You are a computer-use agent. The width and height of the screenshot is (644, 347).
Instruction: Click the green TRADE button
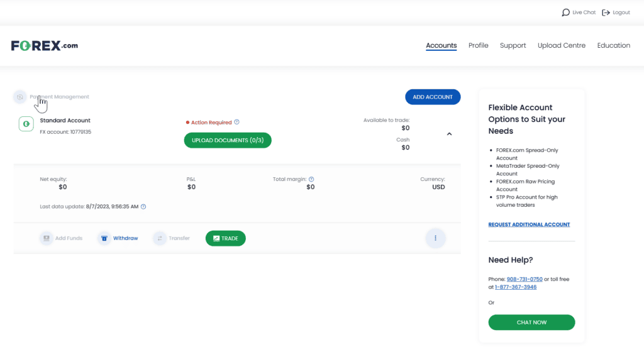(x=226, y=239)
